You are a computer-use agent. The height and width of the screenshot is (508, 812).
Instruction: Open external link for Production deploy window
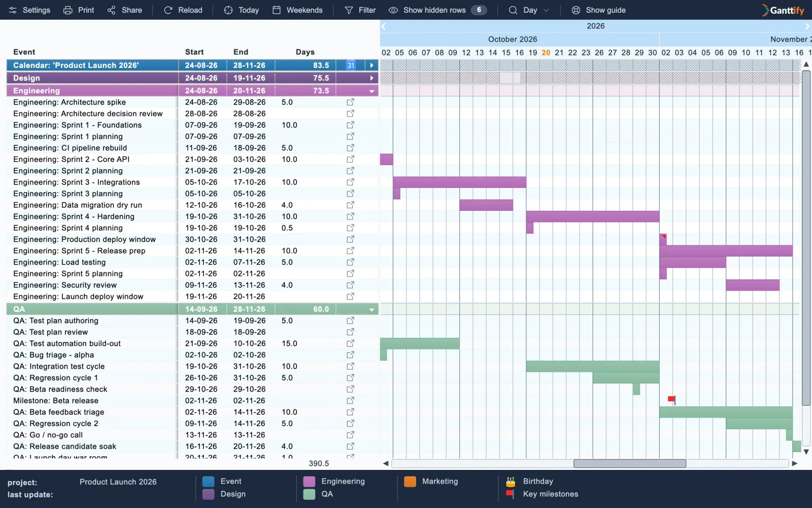(x=350, y=239)
